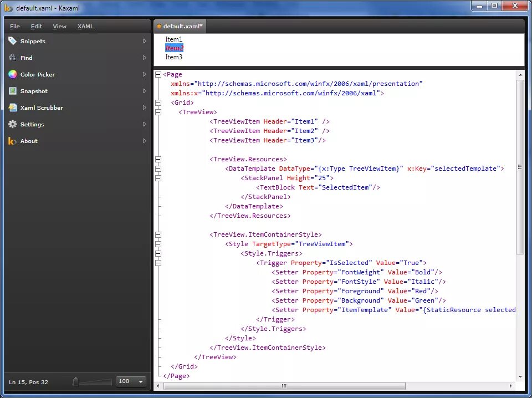Viewport: 532px width, 398px height.
Task: Click the Xaml Scrubber icon
Action: pyautogui.click(x=13, y=108)
